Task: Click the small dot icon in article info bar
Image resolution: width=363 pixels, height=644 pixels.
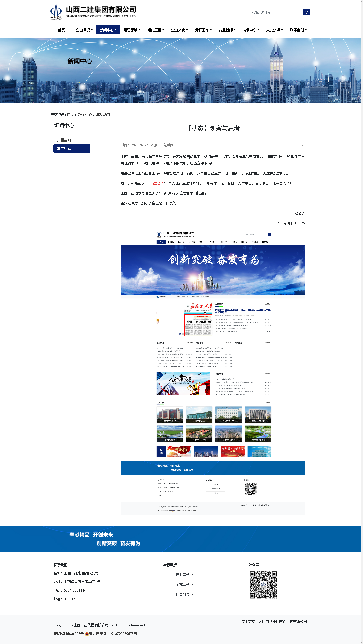Action: coord(302,145)
